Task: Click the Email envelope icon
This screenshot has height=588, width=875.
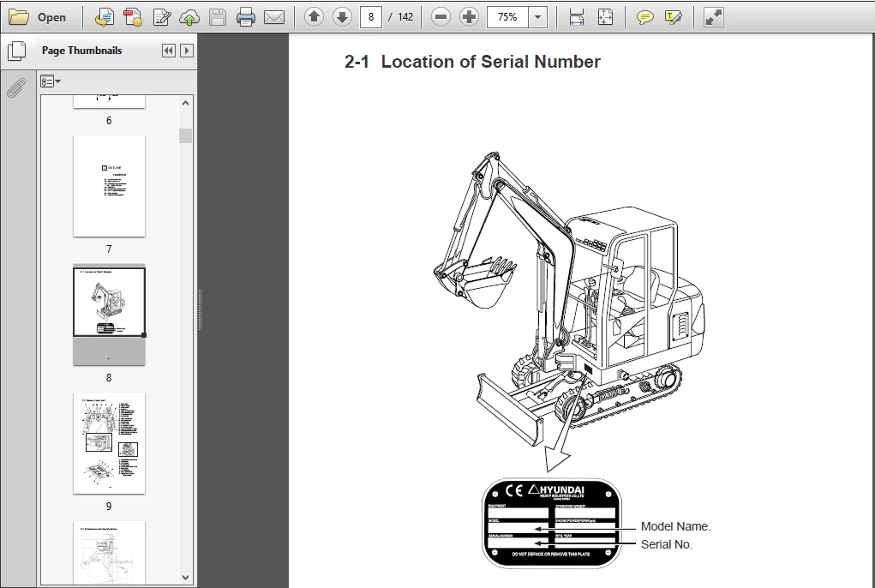Action: [x=274, y=17]
